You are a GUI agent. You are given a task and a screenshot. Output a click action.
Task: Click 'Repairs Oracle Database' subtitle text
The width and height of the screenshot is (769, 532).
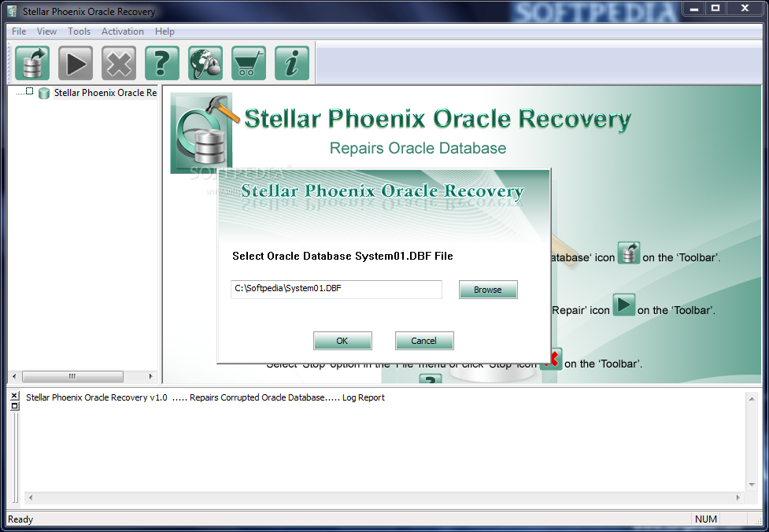point(418,148)
